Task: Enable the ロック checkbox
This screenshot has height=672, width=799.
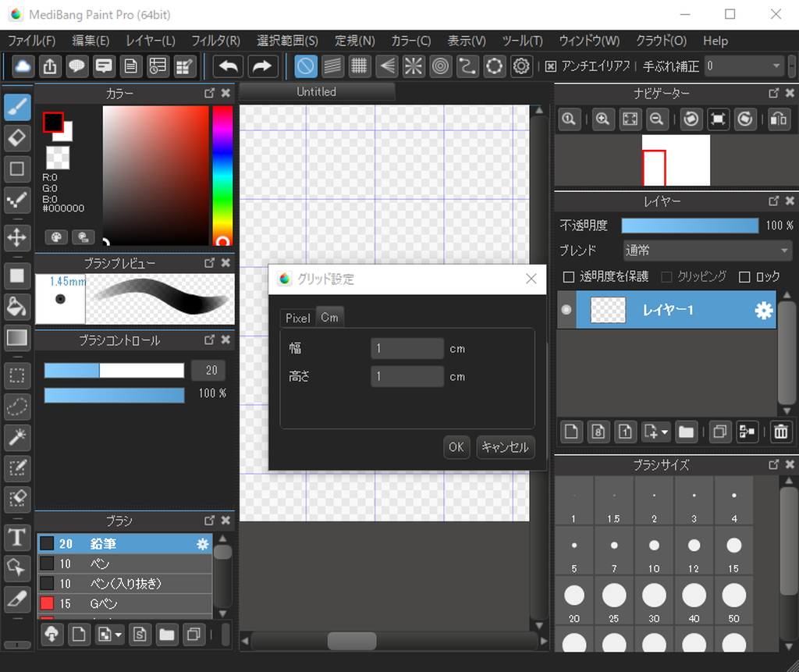Action: click(744, 277)
